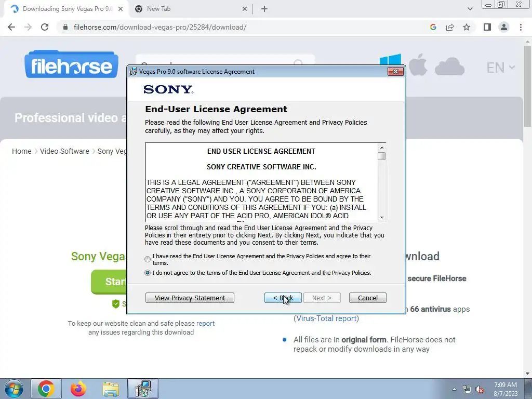The width and height of the screenshot is (532, 399).
Task: Click the network tray icon
Action: pyautogui.click(x=467, y=390)
